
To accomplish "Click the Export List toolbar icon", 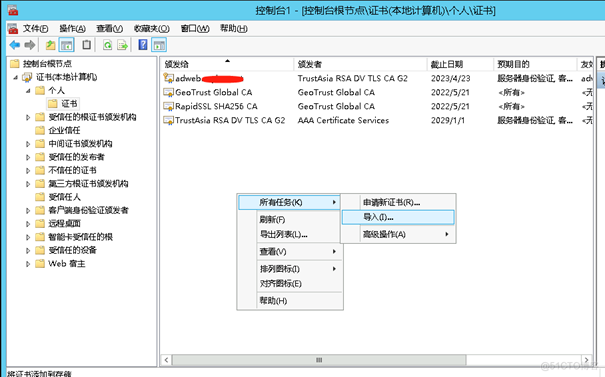I will [x=122, y=45].
